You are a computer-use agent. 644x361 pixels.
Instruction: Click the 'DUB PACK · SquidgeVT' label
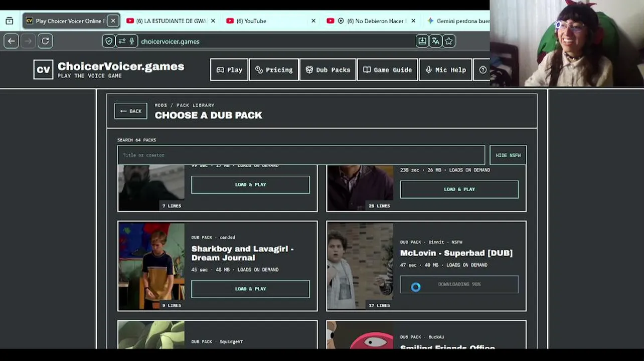pyautogui.click(x=217, y=342)
